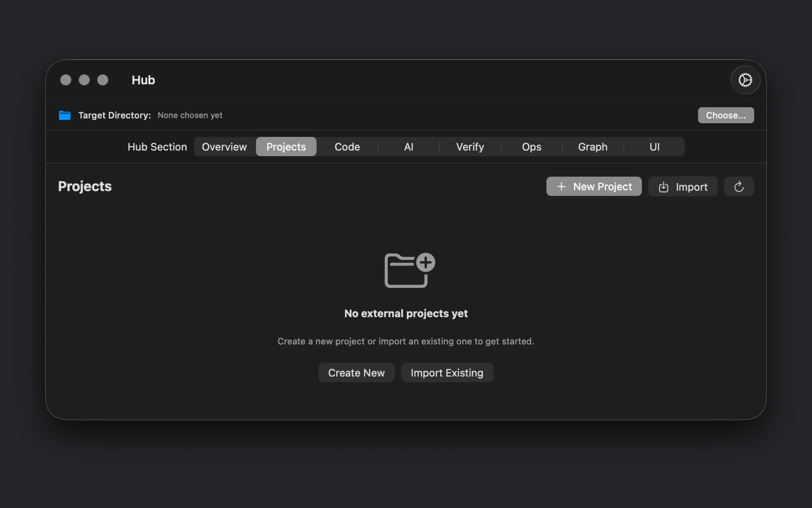The height and width of the screenshot is (508, 812).
Task: Open the Ops tab
Action: [531, 147]
